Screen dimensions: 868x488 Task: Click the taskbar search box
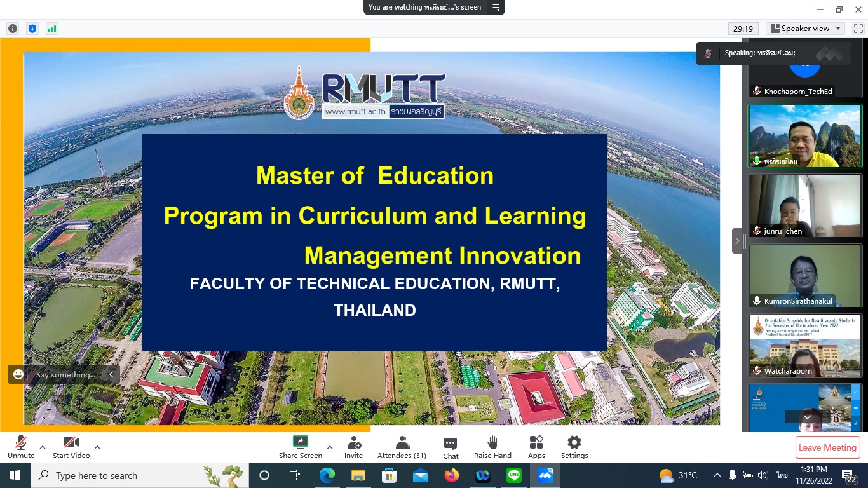point(140,475)
